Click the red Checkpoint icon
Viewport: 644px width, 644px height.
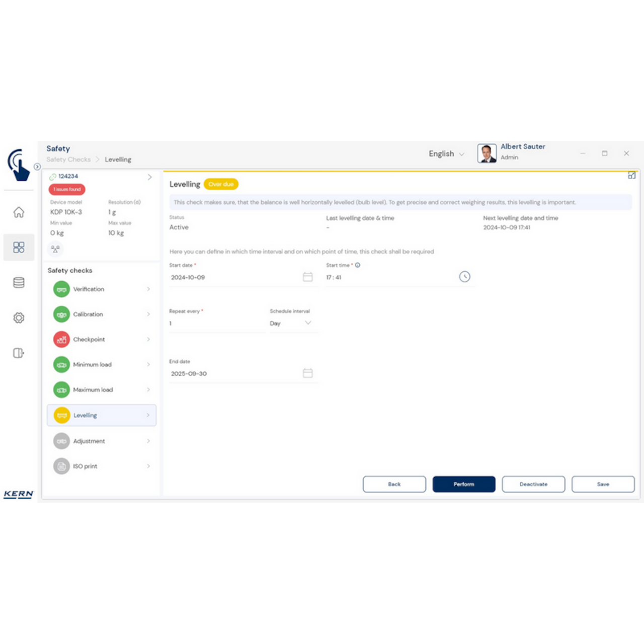[x=61, y=339]
